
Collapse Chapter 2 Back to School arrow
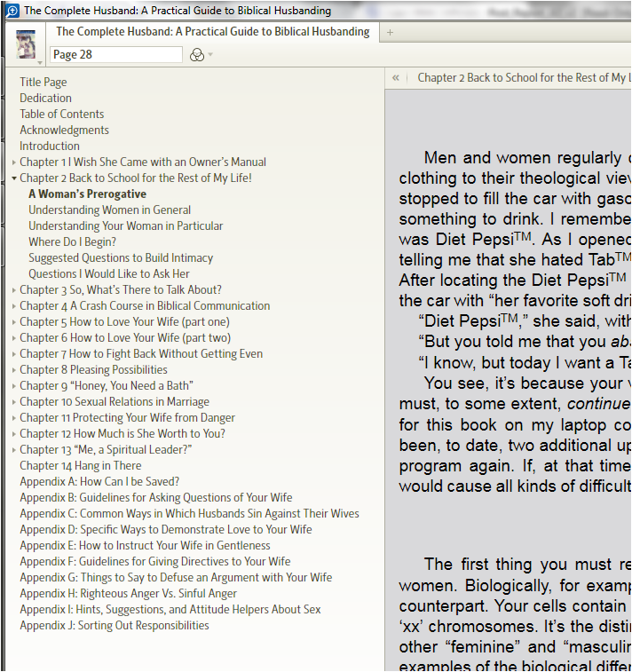click(14, 178)
